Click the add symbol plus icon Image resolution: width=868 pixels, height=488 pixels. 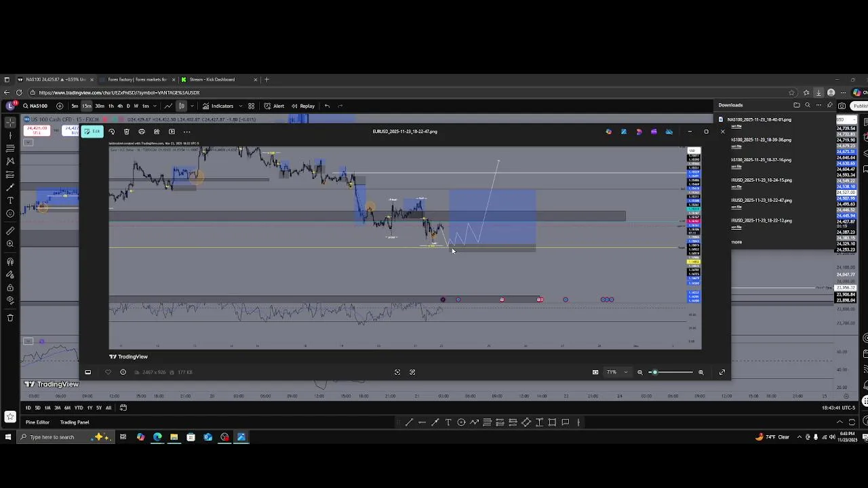[60, 106]
